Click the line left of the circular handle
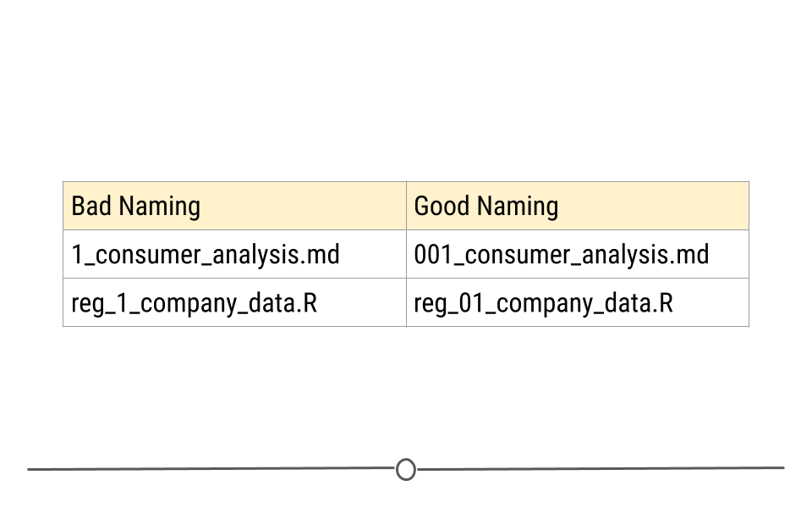This screenshot has height=508, width=812. pos(211,468)
